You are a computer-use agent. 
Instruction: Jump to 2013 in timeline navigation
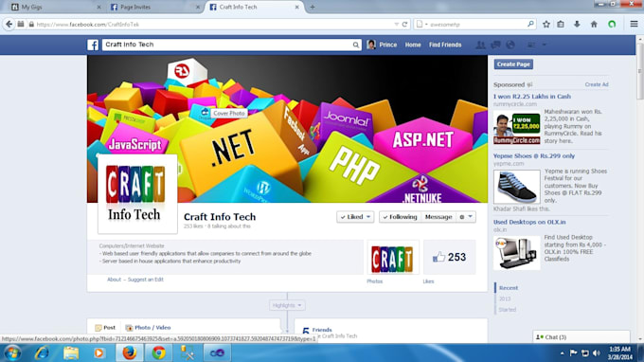[505, 299]
